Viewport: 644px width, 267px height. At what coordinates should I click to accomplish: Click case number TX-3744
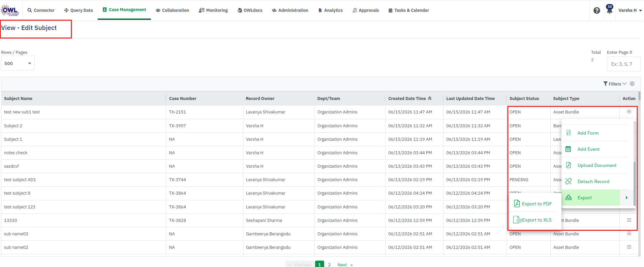(177, 180)
